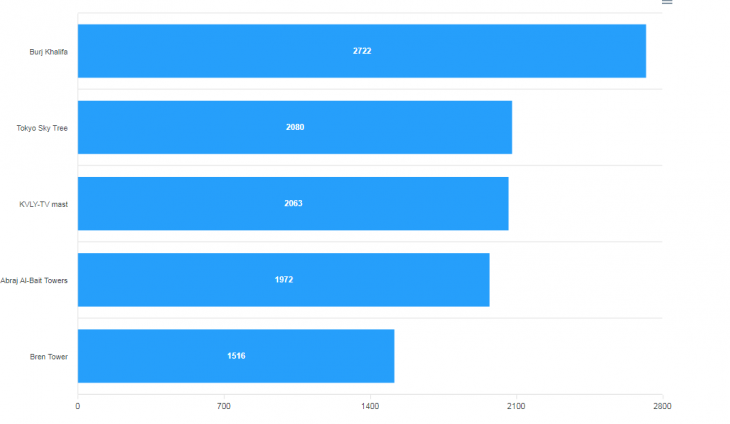The width and height of the screenshot is (730, 424).
Task: Click the Tokyo Sky Tree axis label
Action: [x=42, y=127]
